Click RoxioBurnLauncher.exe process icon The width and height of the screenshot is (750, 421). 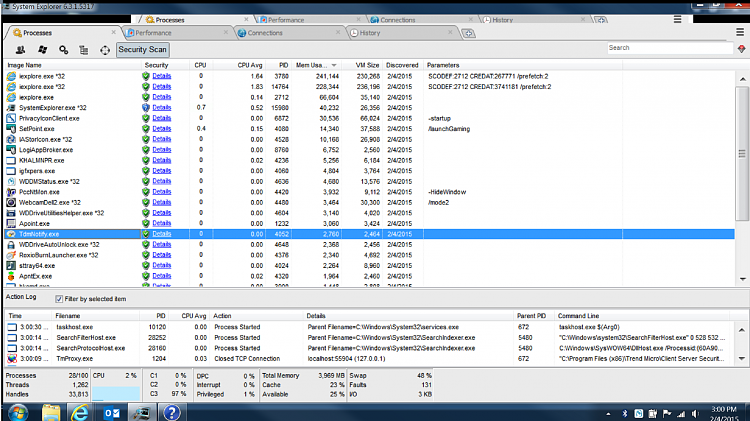[x=11, y=255]
